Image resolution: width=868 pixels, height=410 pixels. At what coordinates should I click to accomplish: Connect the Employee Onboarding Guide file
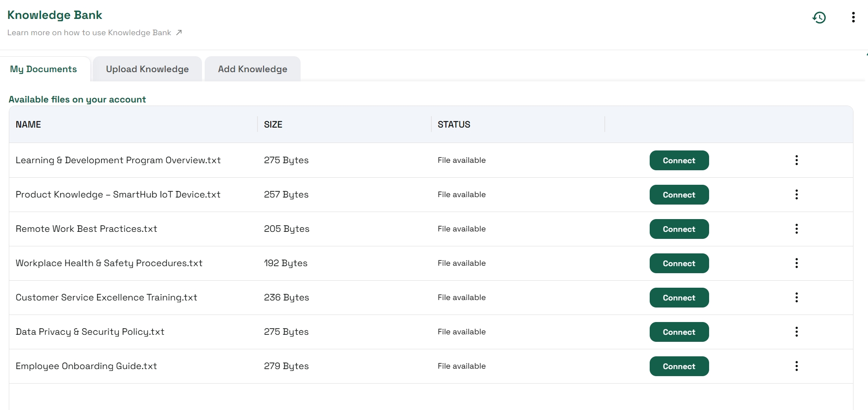(679, 366)
